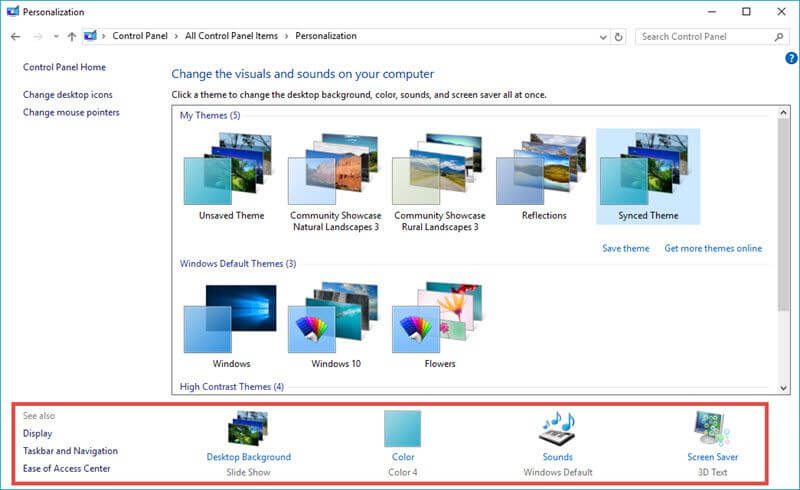
Task: Click Personalization in the breadcrumb
Action: 326,36
